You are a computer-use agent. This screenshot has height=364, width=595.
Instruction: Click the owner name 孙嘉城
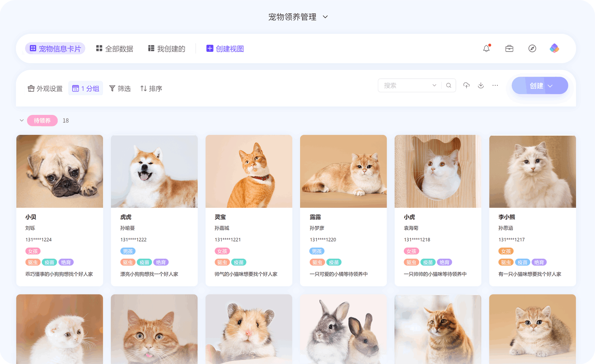tap(222, 228)
